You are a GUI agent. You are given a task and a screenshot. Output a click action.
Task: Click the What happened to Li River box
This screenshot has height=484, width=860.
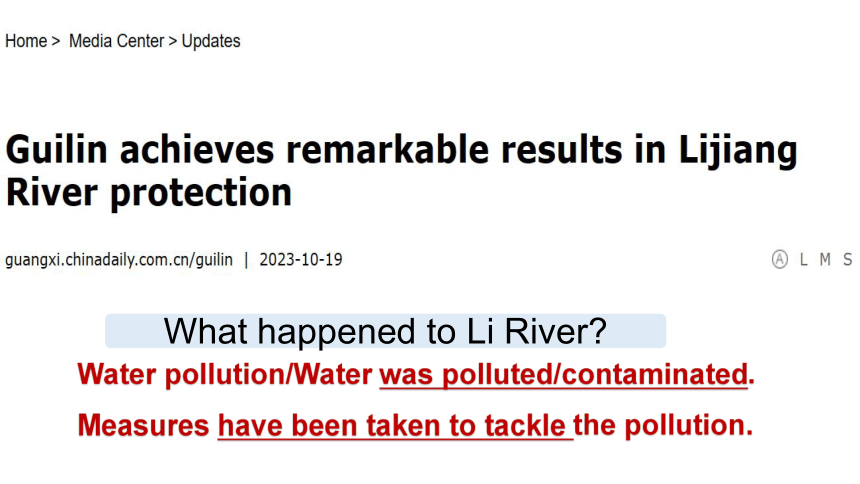[385, 331]
